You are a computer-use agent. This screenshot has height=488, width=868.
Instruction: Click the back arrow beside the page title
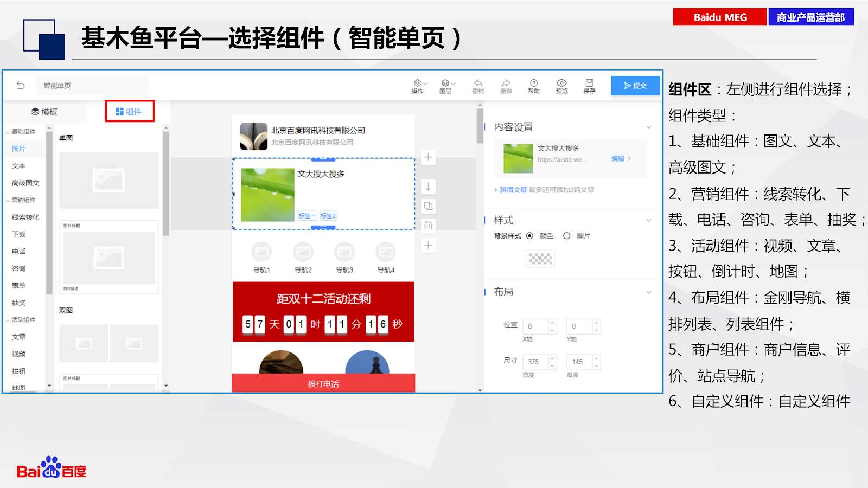pyautogui.click(x=21, y=85)
